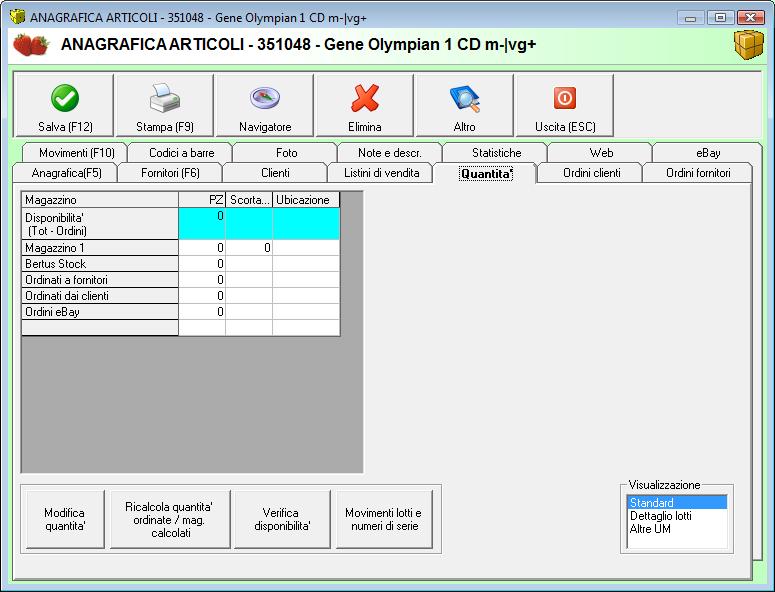Select Dettaglio lotti in Visualizzazione list
The width and height of the screenshot is (775, 592).
677,516
